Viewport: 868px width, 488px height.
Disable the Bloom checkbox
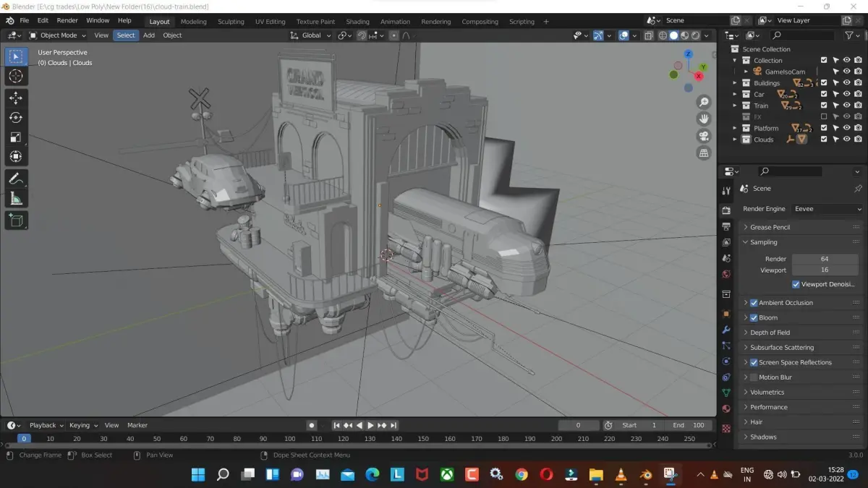click(754, 317)
